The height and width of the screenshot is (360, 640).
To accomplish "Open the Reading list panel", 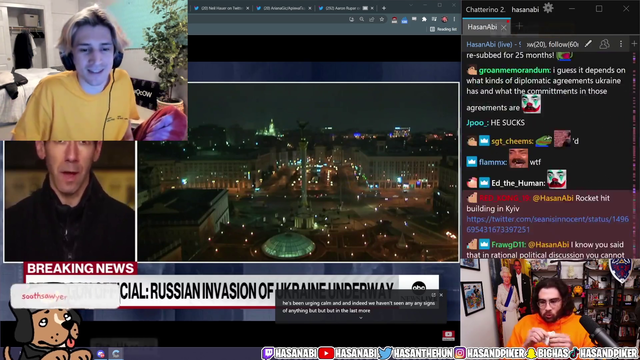I will [443, 29].
